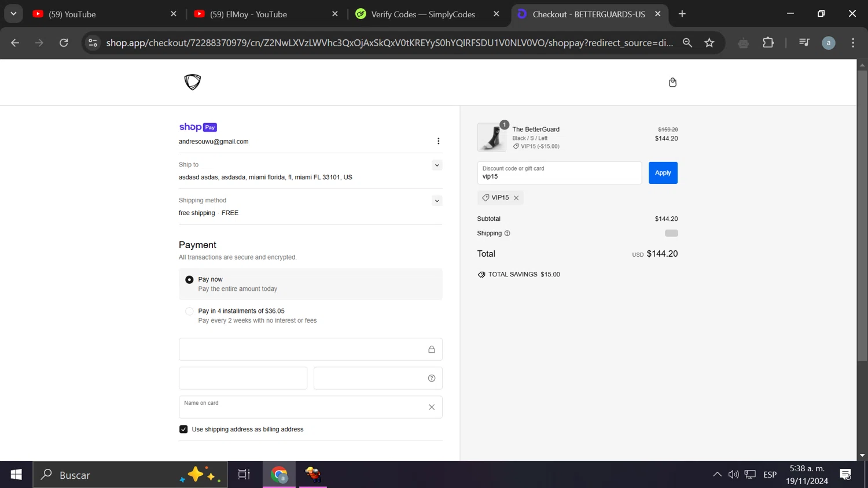Open Chrome's three-dot menu
The height and width of the screenshot is (488, 868).
(853, 43)
